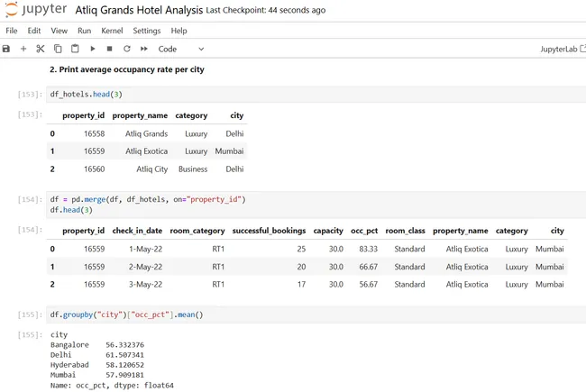Open the cell type dropdown showing Code
The width and height of the screenshot is (586, 392).
coord(181,49)
